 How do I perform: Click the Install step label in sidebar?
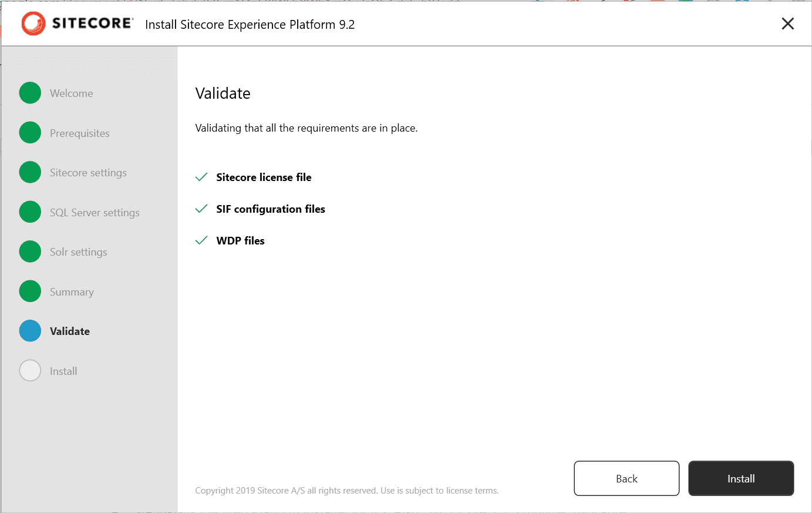63,371
